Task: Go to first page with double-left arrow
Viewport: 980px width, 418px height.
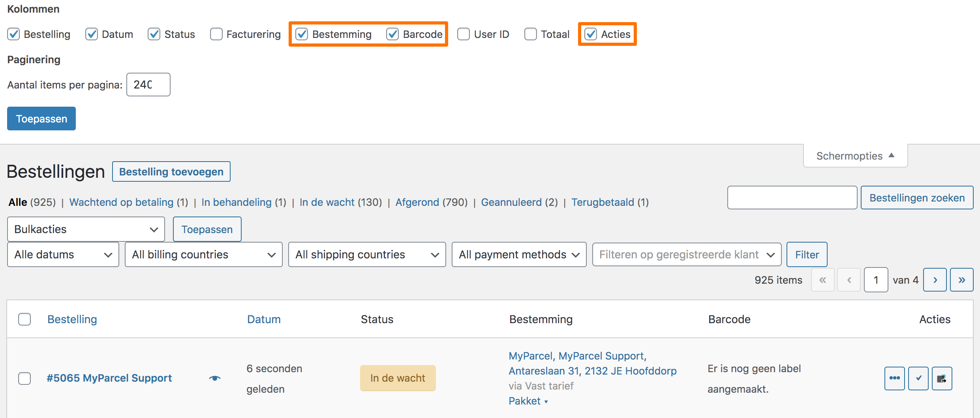Action: (x=823, y=280)
